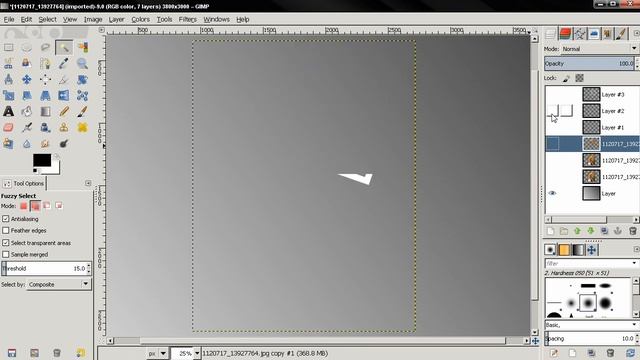Select the Color Picker eyedropper tool
Screen dimensions: 640x360
[64, 64]
